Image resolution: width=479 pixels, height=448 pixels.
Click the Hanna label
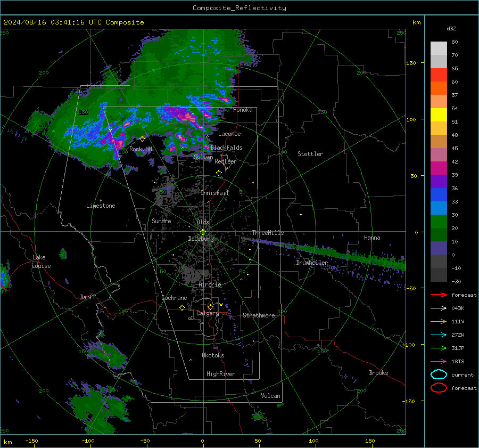pyautogui.click(x=372, y=238)
